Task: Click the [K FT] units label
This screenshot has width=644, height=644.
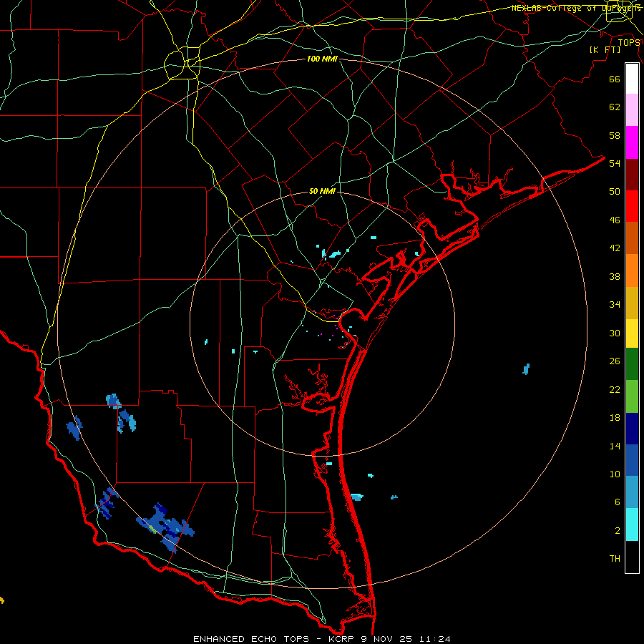Action: 605,49
